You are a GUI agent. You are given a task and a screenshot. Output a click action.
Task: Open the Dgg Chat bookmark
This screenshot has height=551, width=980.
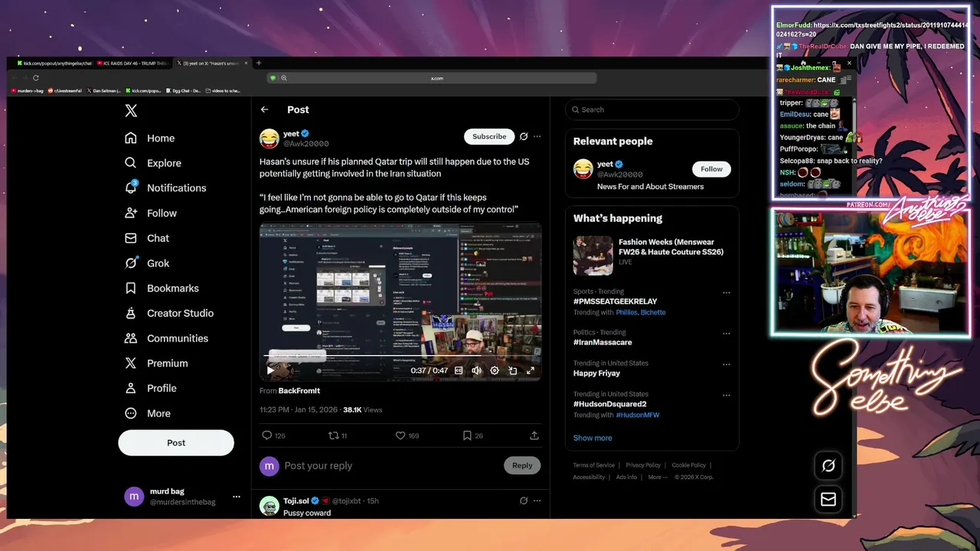pyautogui.click(x=185, y=90)
